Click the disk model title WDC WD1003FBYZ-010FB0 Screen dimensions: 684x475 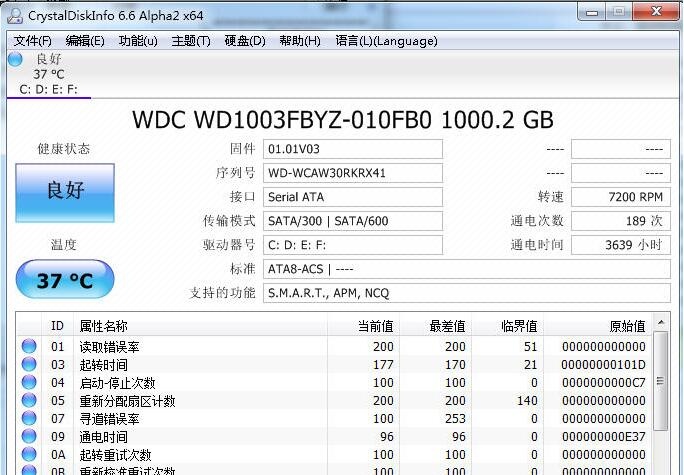(x=282, y=120)
